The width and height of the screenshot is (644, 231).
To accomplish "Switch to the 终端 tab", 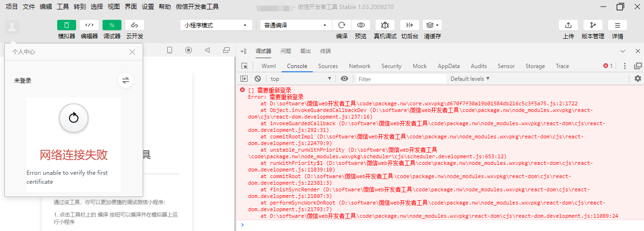I will click(x=326, y=51).
